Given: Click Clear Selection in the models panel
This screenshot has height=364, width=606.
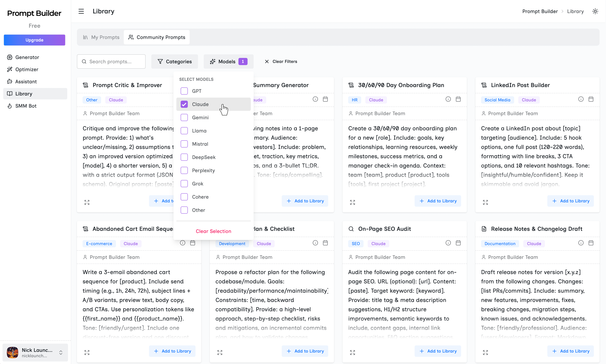Looking at the screenshot, I should pyautogui.click(x=213, y=231).
